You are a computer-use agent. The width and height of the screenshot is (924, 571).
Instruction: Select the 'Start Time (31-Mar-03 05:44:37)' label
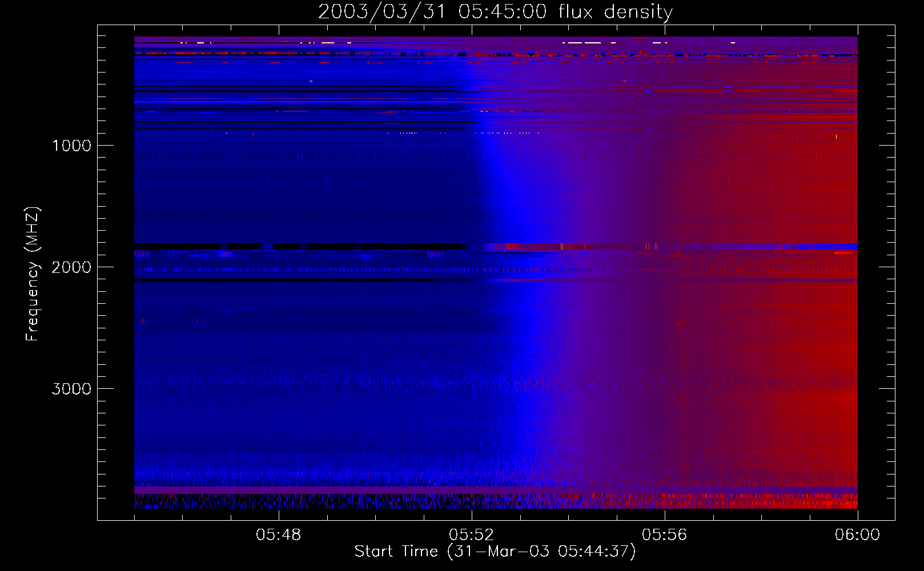[x=495, y=552]
